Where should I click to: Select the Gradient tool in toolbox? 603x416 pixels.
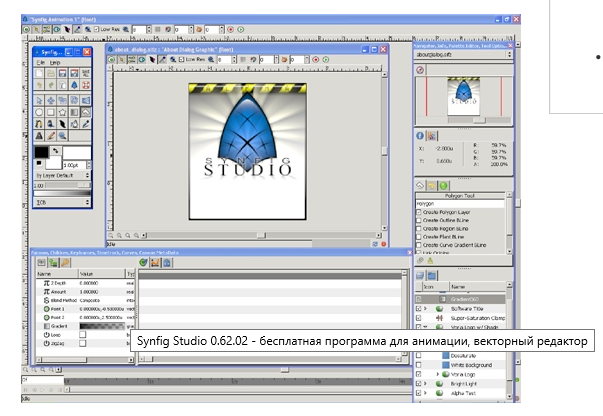click(74, 112)
